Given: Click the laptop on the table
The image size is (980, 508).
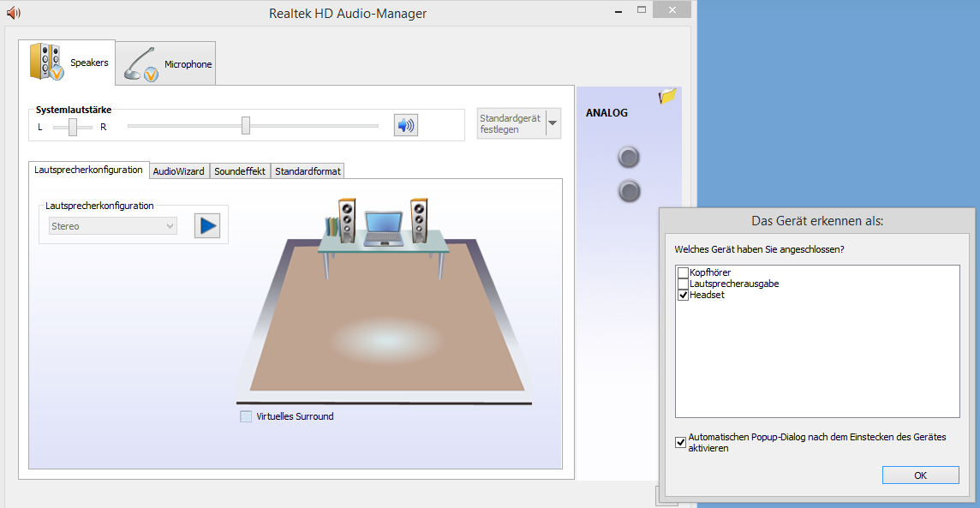Looking at the screenshot, I should (383, 229).
